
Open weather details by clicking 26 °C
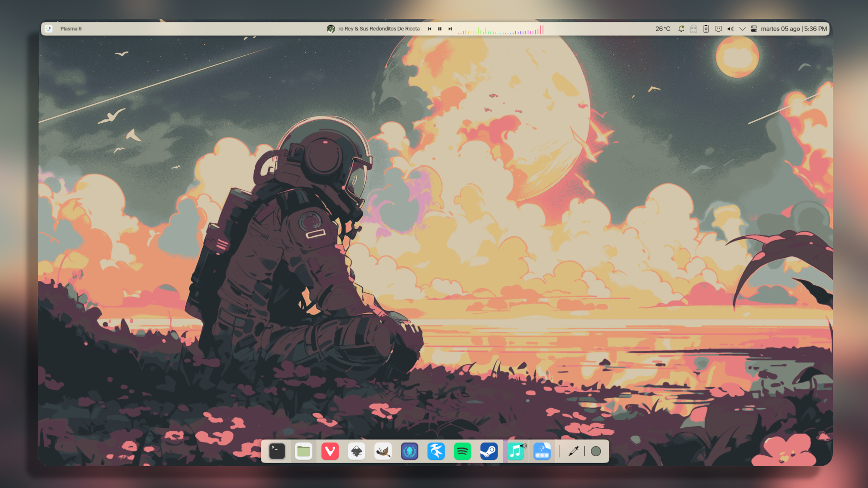point(663,28)
